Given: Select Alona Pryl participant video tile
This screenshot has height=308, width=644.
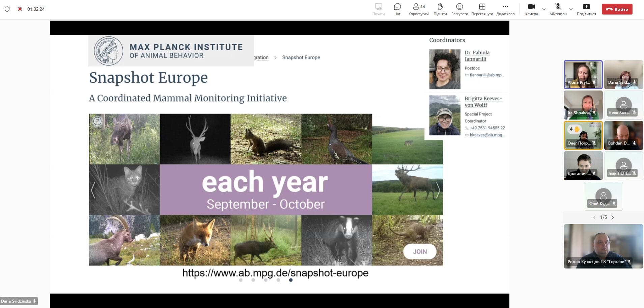Looking at the screenshot, I should [583, 75].
